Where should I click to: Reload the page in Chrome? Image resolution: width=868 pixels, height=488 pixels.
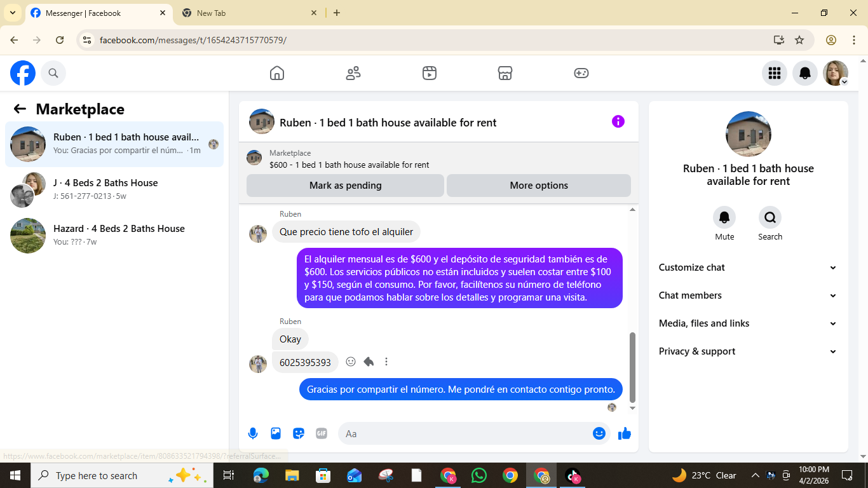(60, 40)
